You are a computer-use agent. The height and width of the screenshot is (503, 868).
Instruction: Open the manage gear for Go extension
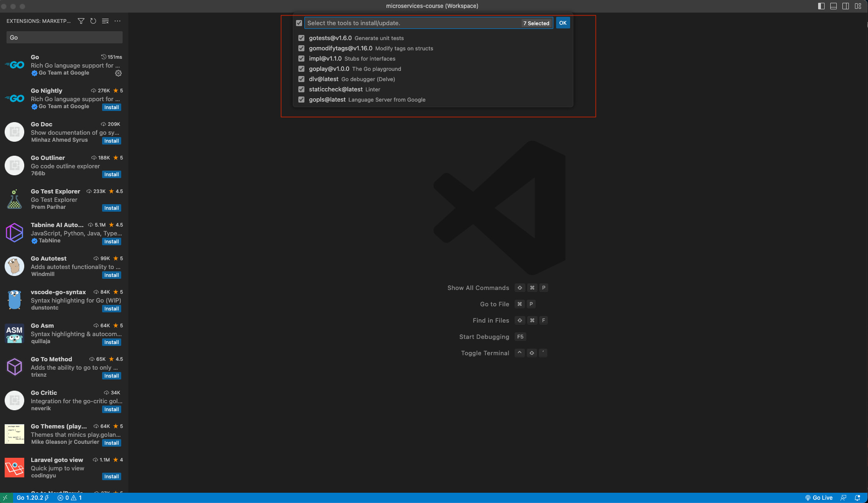point(118,73)
